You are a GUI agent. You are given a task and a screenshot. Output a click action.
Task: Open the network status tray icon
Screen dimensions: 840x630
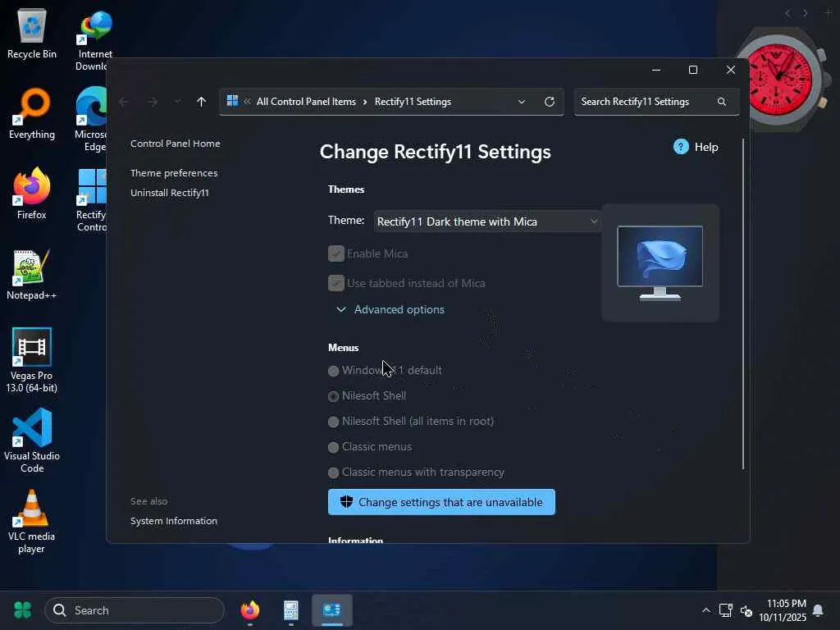(726, 610)
